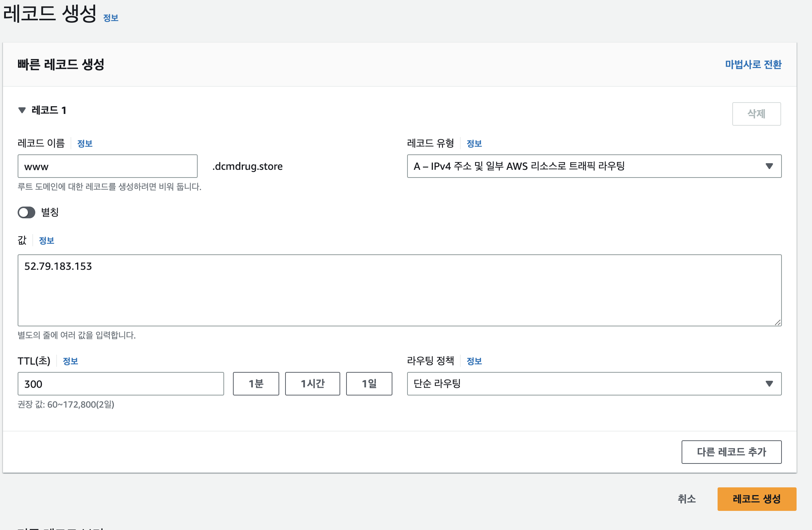Open the 레코드 유형 dropdown

[x=594, y=166]
